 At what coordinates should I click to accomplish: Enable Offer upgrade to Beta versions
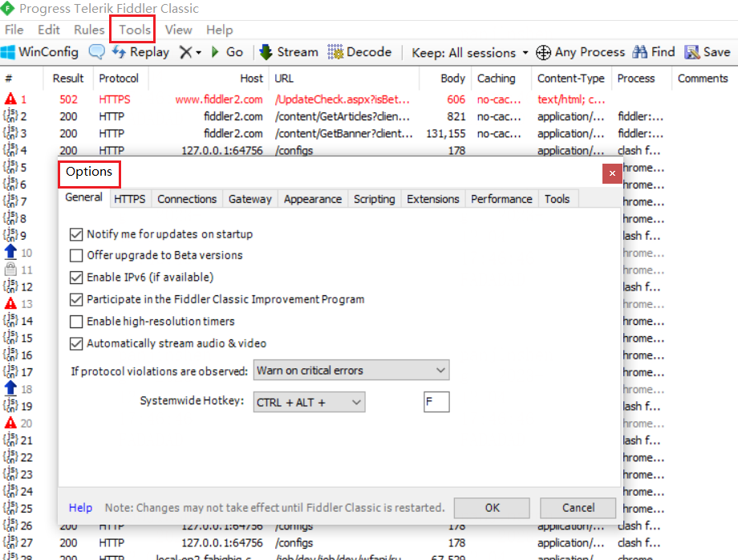75,255
